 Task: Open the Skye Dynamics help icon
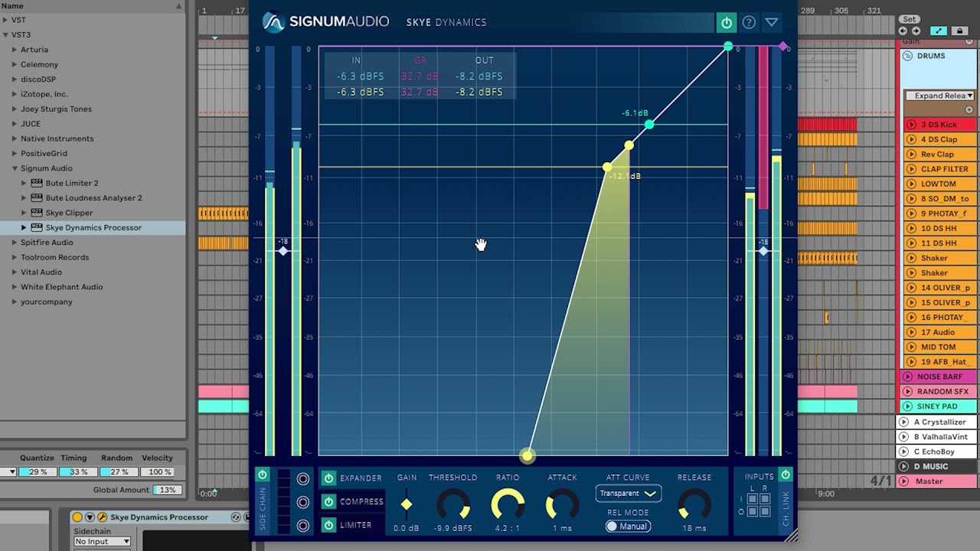point(749,22)
